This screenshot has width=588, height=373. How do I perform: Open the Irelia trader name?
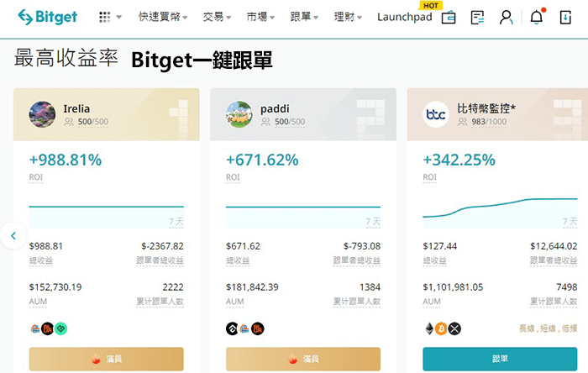(x=76, y=108)
